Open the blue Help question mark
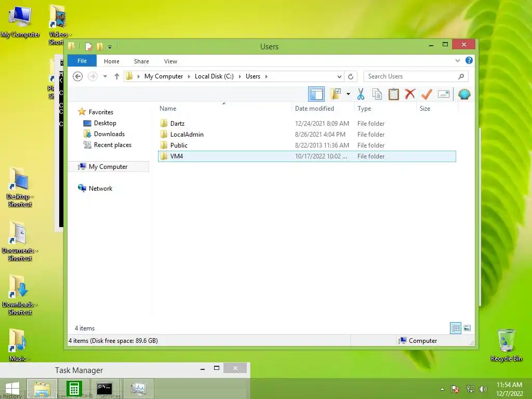The image size is (532, 399). (469, 60)
